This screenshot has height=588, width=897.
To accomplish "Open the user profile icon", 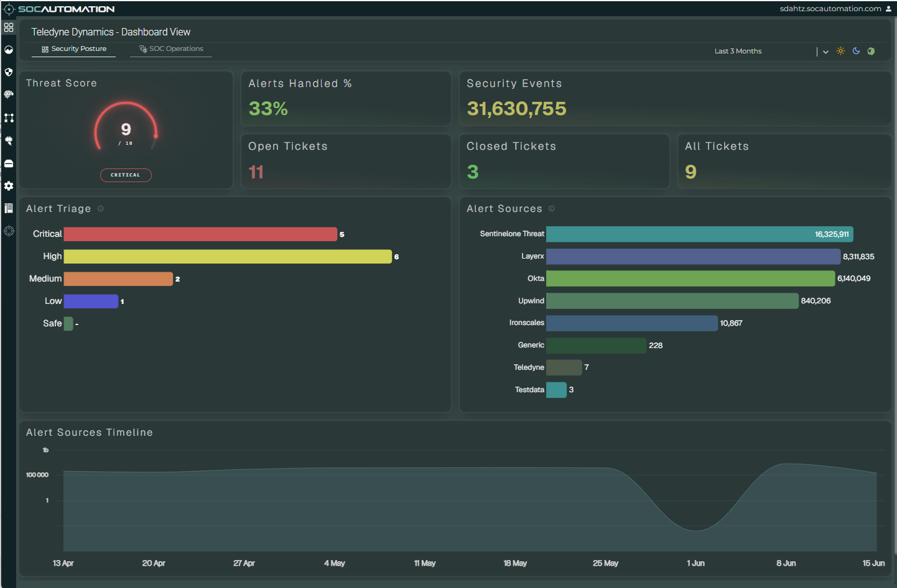I will 888,9.
